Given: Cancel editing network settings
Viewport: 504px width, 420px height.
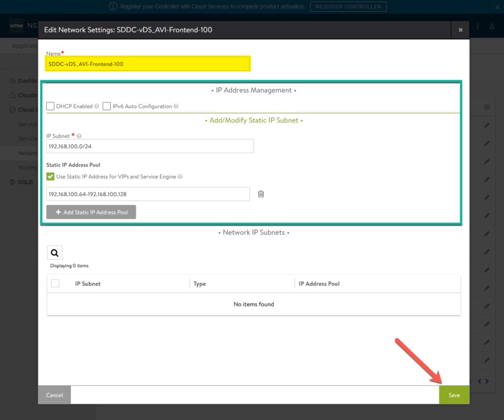Looking at the screenshot, I should point(55,395).
